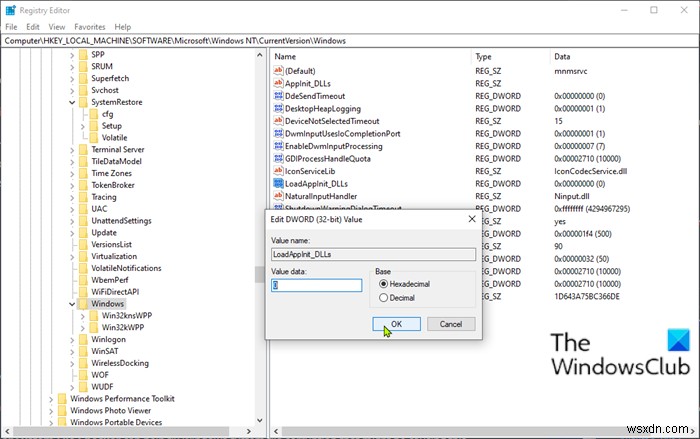
Task: Cancel the Edit DWORD dialog
Action: (451, 324)
